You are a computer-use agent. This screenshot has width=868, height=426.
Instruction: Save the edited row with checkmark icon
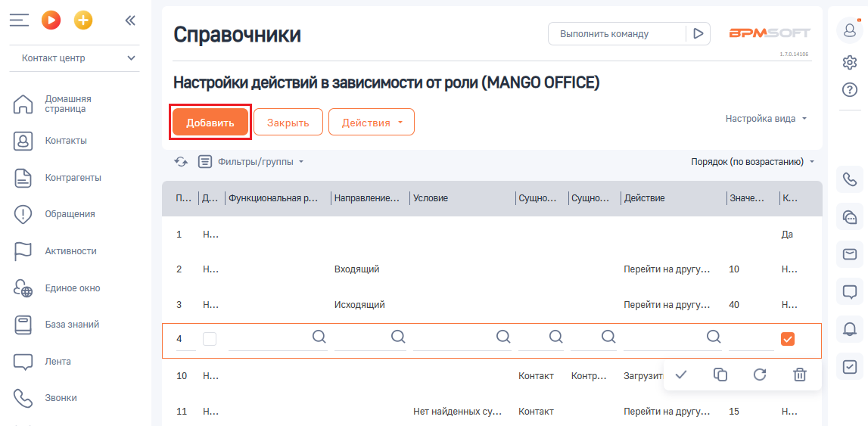(x=681, y=375)
